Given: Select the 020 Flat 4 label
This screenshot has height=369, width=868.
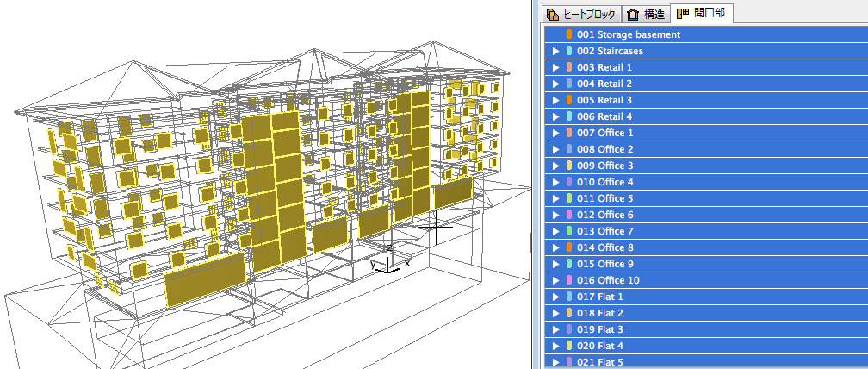Looking at the screenshot, I should click(x=600, y=346).
